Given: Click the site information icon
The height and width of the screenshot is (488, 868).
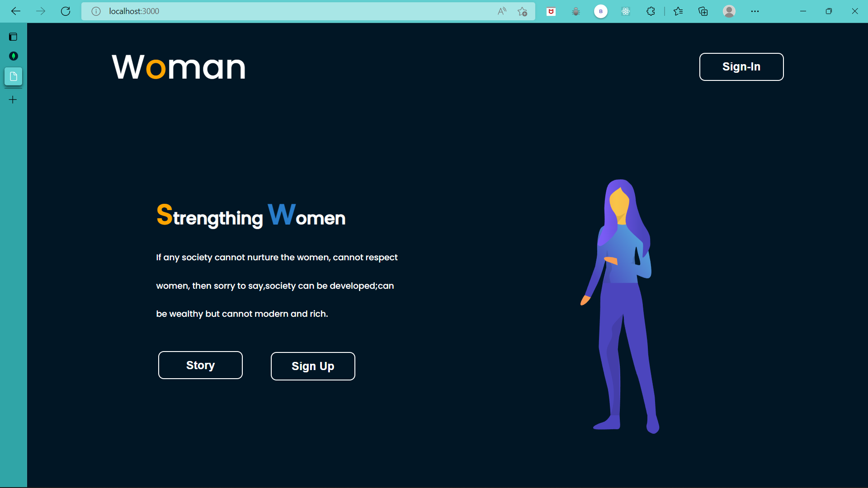Looking at the screenshot, I should [96, 11].
